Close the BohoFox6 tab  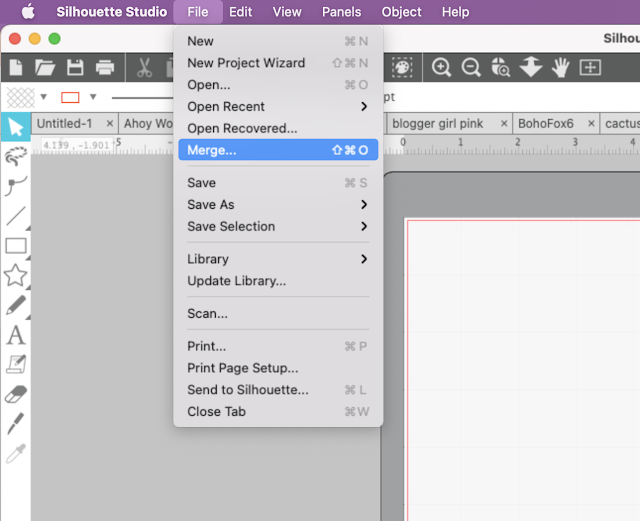(x=591, y=123)
